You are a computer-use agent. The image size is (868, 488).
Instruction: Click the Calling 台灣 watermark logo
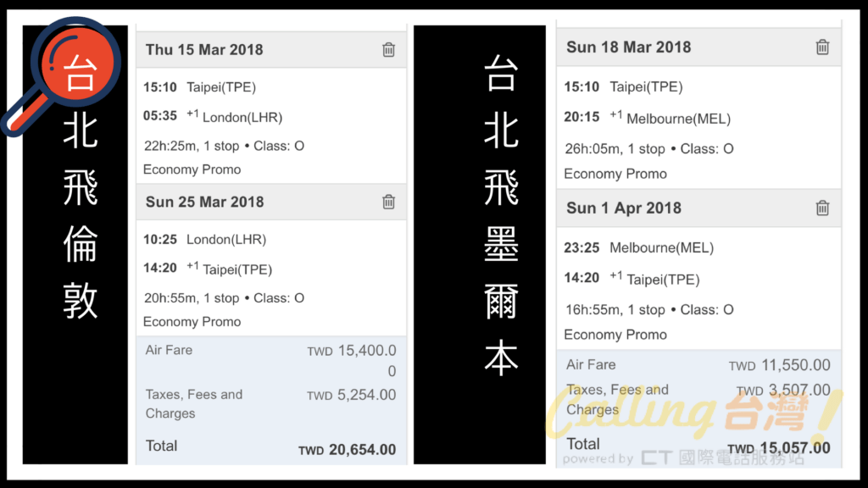693,413
